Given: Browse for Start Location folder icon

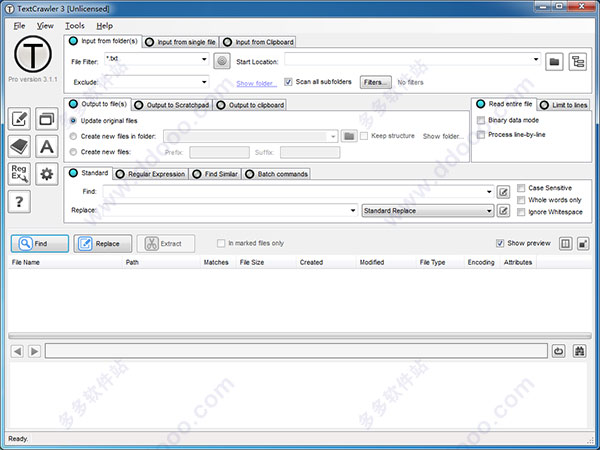Looking at the screenshot, I should pos(554,62).
